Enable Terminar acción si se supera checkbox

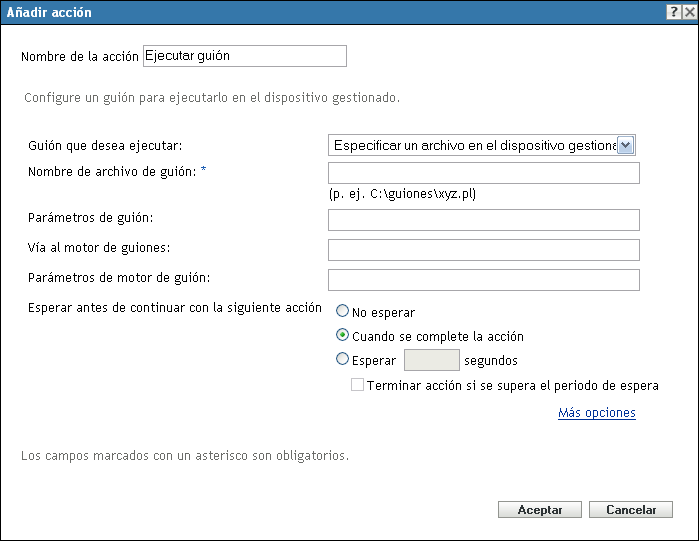[x=358, y=385]
